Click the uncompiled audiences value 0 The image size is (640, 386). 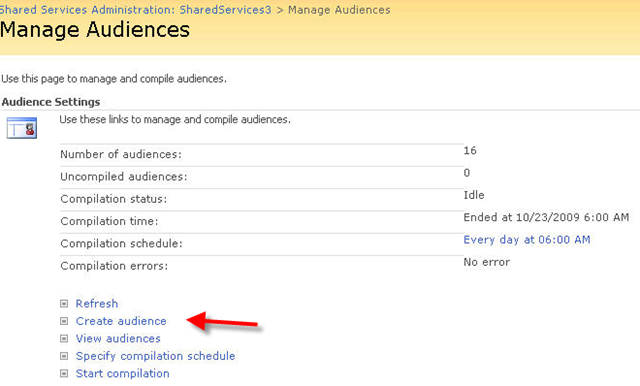pyautogui.click(x=467, y=173)
